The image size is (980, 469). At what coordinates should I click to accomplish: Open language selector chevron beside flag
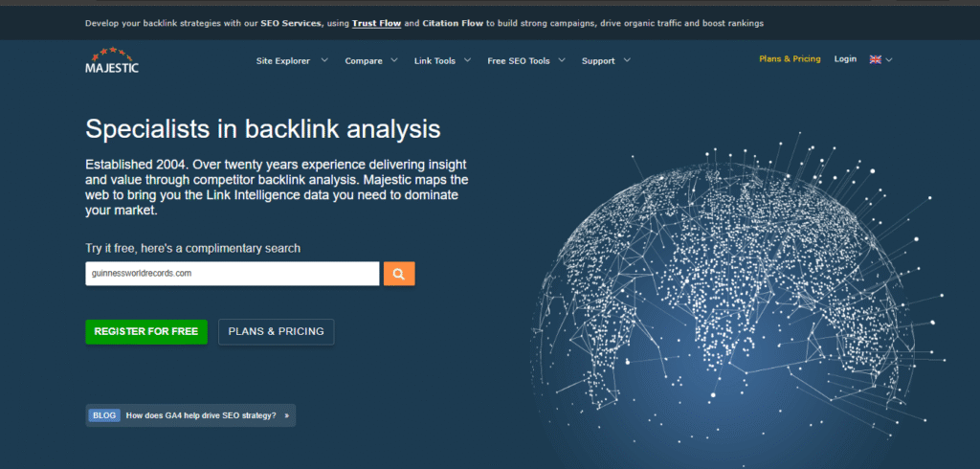click(889, 59)
